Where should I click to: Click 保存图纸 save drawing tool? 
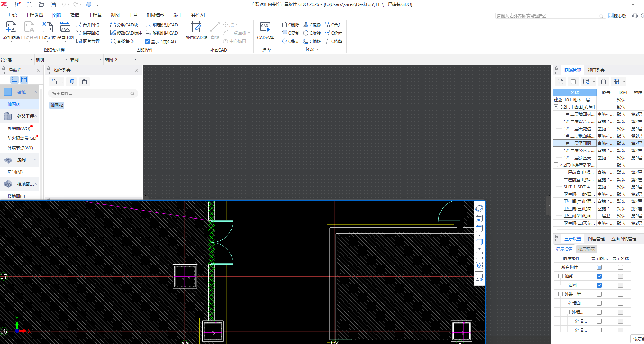(88, 33)
